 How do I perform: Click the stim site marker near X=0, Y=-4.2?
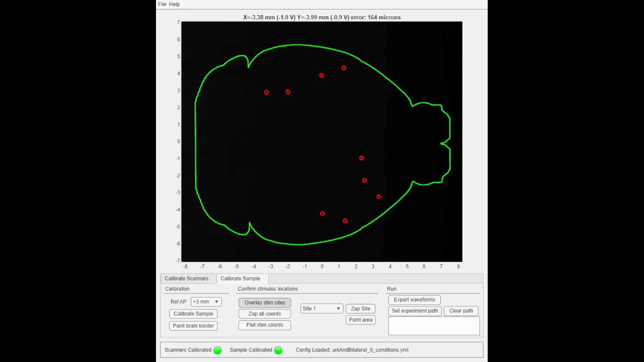(322, 214)
